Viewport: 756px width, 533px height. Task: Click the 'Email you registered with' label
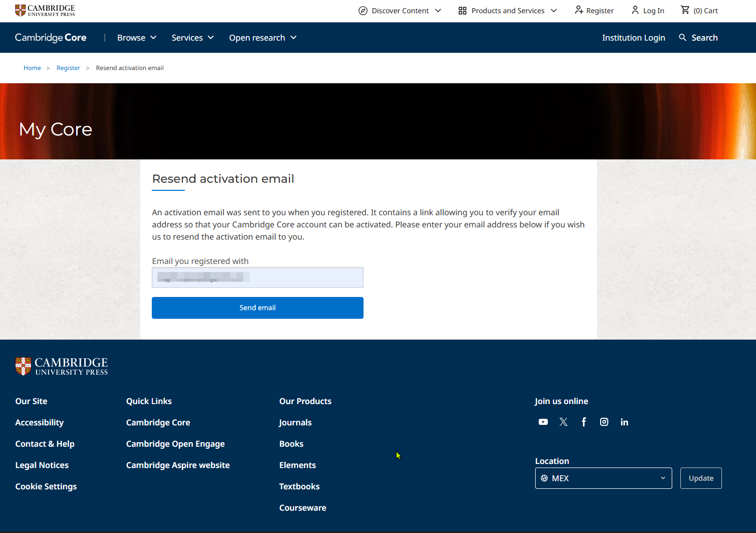(x=200, y=261)
